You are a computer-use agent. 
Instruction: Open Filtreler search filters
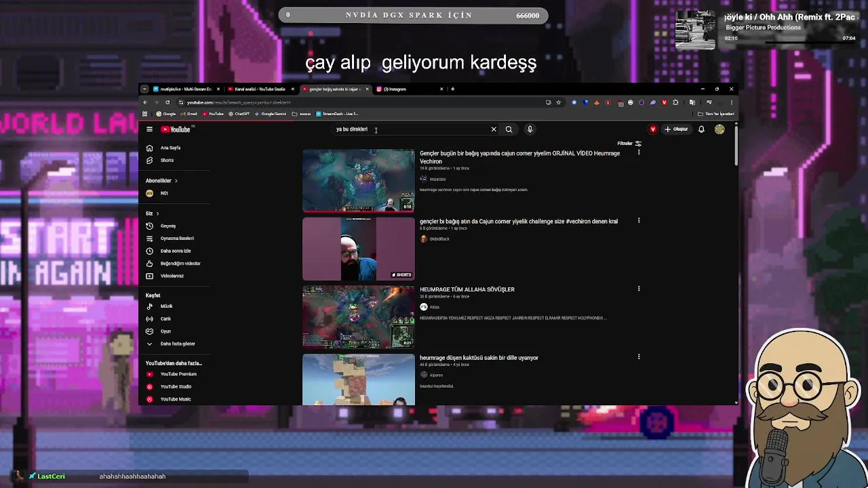[629, 144]
